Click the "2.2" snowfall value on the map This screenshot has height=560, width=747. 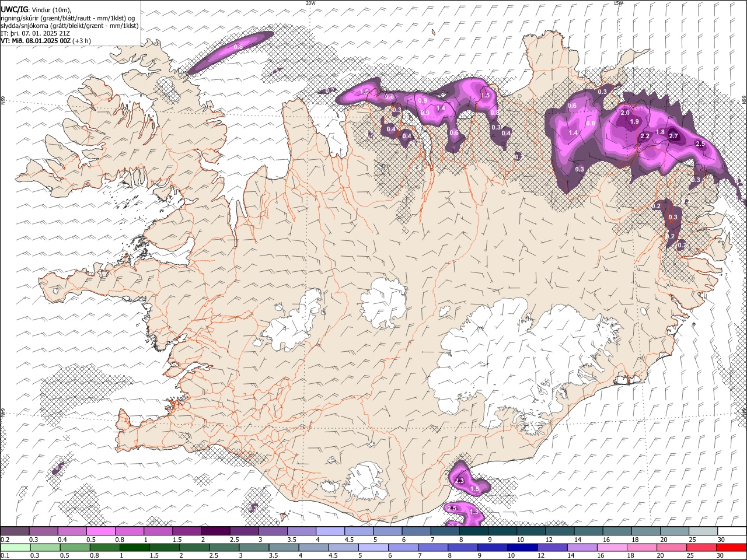click(x=645, y=136)
